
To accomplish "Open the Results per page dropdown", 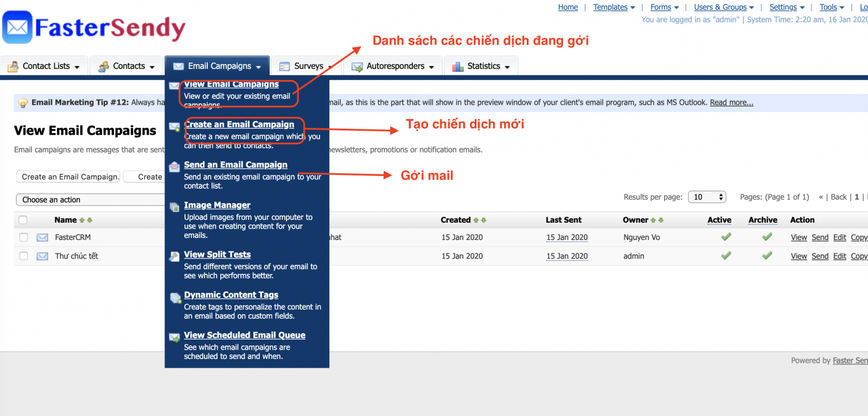I will pyautogui.click(x=707, y=197).
